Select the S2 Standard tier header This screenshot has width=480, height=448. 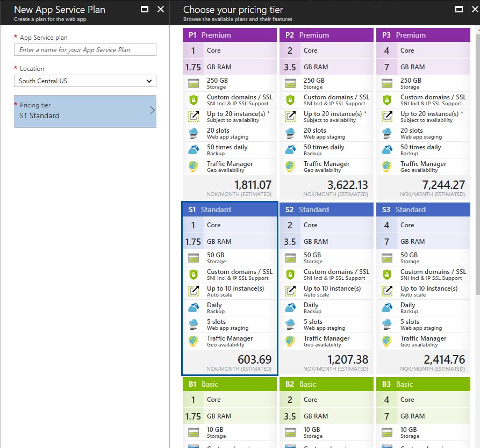click(326, 209)
